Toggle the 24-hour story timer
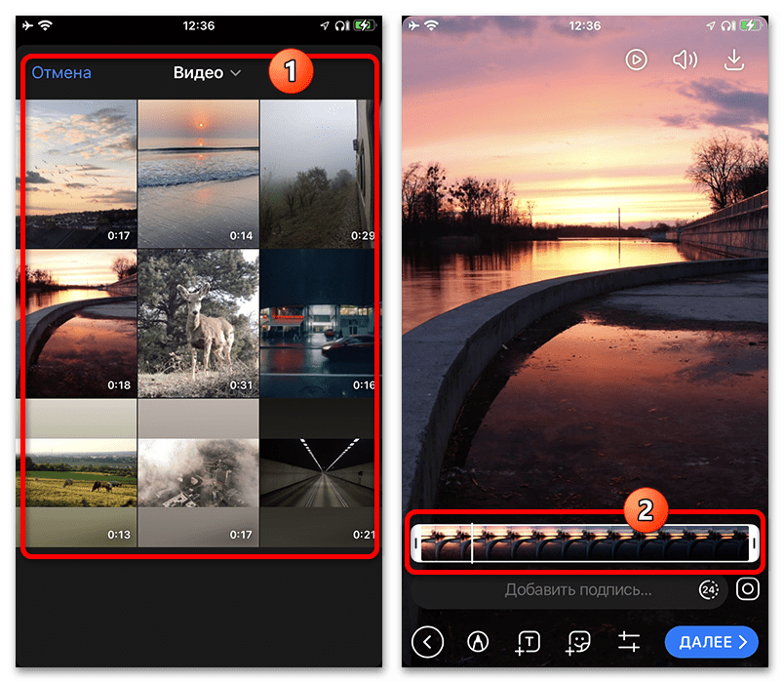Image resolution: width=784 pixels, height=683 pixels. (709, 589)
